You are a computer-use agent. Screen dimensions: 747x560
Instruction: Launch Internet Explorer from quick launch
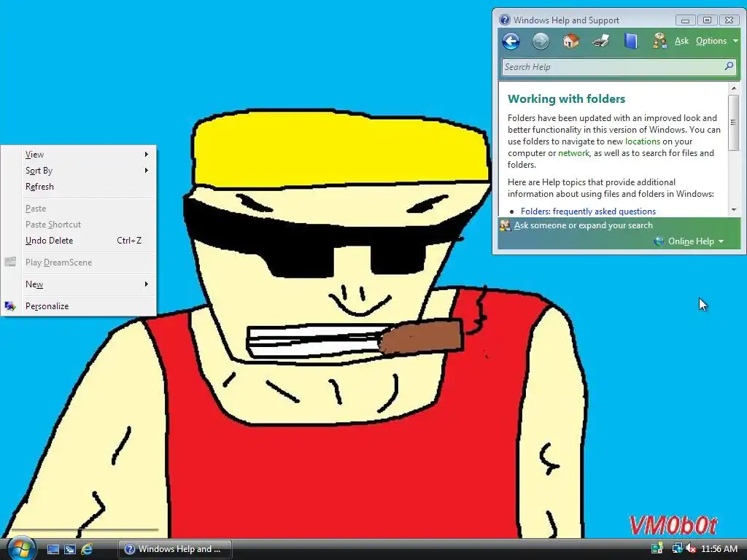87,549
